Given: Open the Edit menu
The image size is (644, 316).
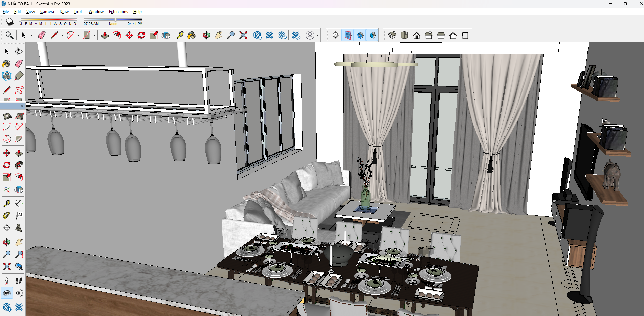Looking at the screenshot, I should pyautogui.click(x=18, y=12).
